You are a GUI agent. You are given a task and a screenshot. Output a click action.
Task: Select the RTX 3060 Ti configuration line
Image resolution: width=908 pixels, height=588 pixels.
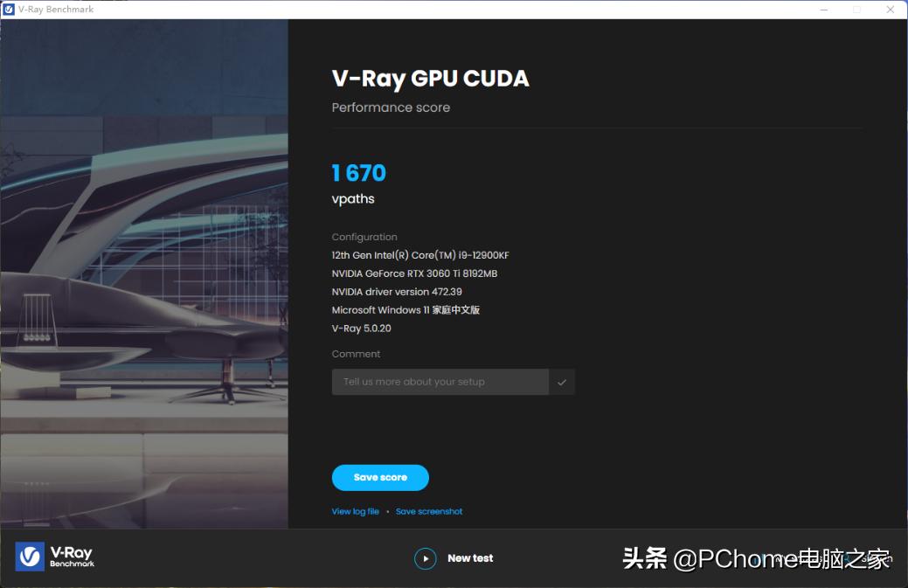pyautogui.click(x=414, y=273)
